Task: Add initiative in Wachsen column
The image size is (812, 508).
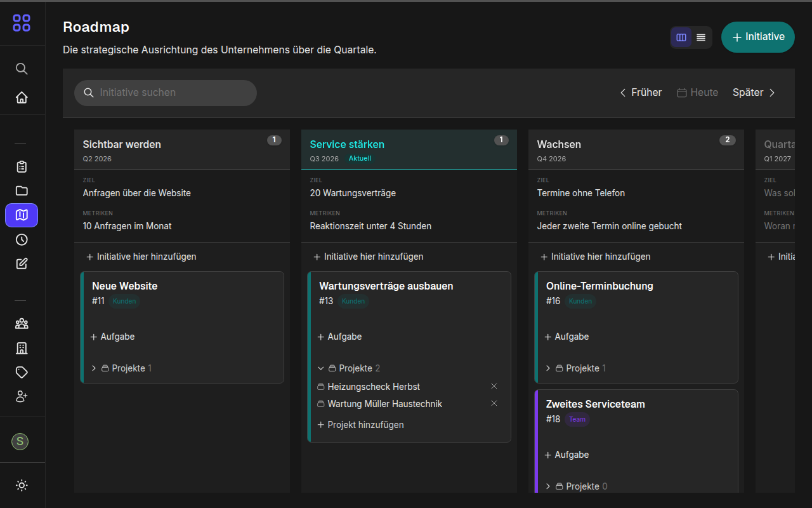Action: [595, 257]
